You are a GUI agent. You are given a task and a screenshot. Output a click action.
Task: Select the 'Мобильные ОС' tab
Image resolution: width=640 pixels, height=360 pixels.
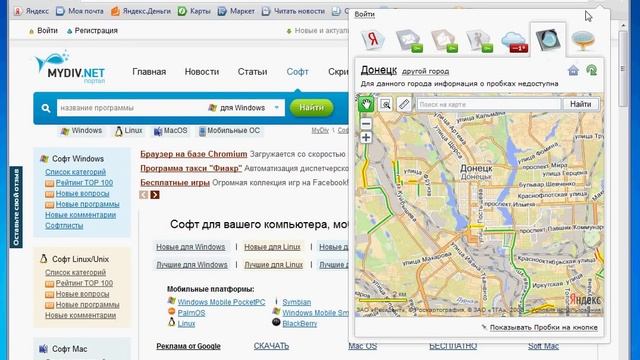(229, 131)
